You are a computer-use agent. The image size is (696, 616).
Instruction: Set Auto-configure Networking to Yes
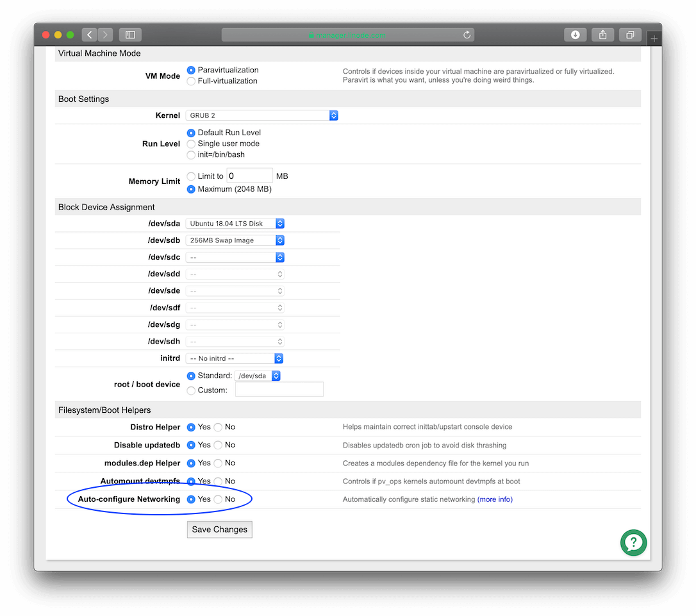[191, 499]
